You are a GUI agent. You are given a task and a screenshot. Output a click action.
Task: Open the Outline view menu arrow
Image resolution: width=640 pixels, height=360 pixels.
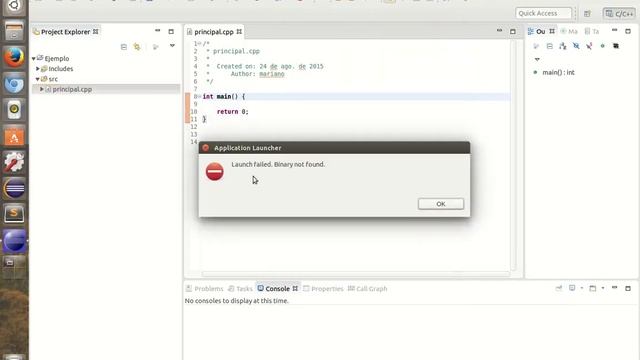point(537,60)
